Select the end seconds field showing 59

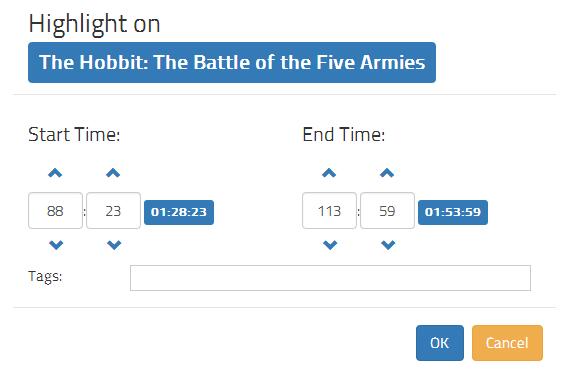(387, 211)
